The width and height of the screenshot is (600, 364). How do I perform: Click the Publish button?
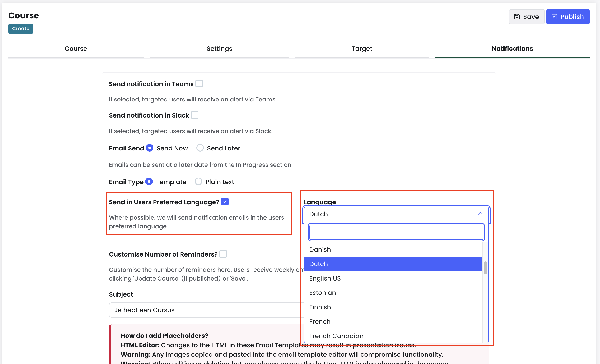point(568,17)
